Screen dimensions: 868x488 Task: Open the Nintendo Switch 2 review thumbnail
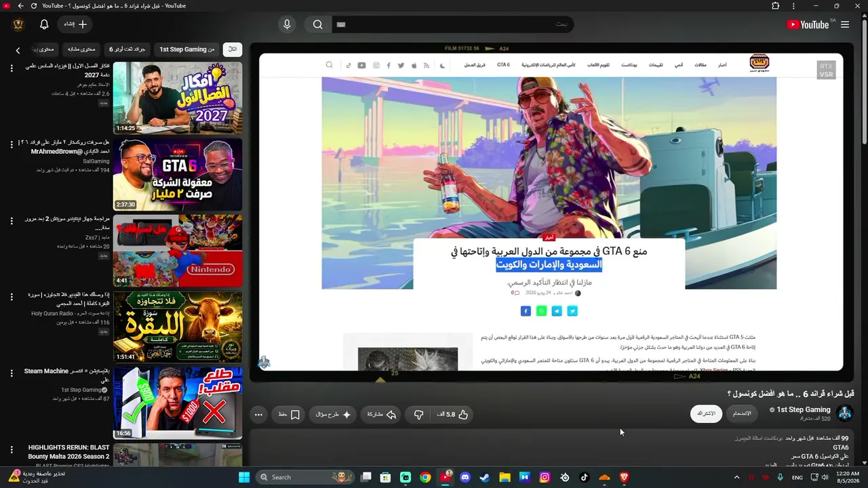(x=178, y=251)
